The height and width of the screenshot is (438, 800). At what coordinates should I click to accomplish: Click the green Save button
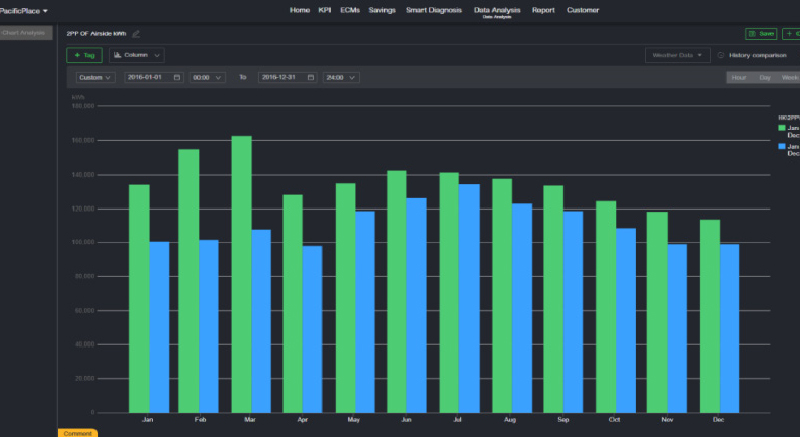point(761,34)
